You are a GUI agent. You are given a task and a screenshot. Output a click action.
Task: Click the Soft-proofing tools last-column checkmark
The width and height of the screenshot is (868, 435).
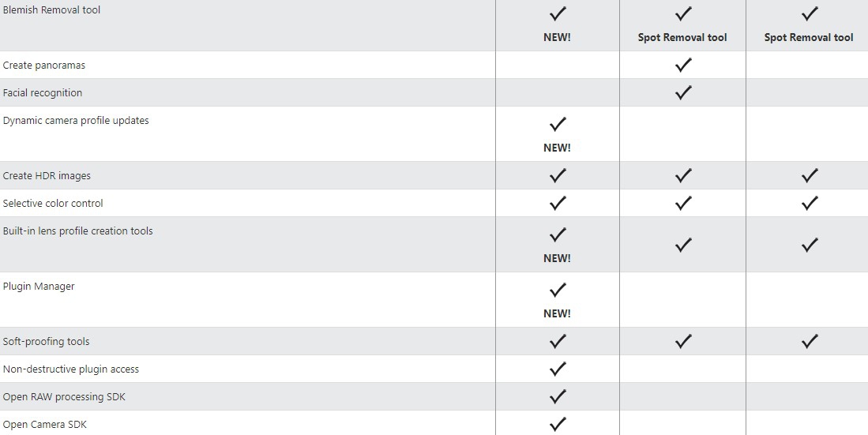click(x=809, y=341)
